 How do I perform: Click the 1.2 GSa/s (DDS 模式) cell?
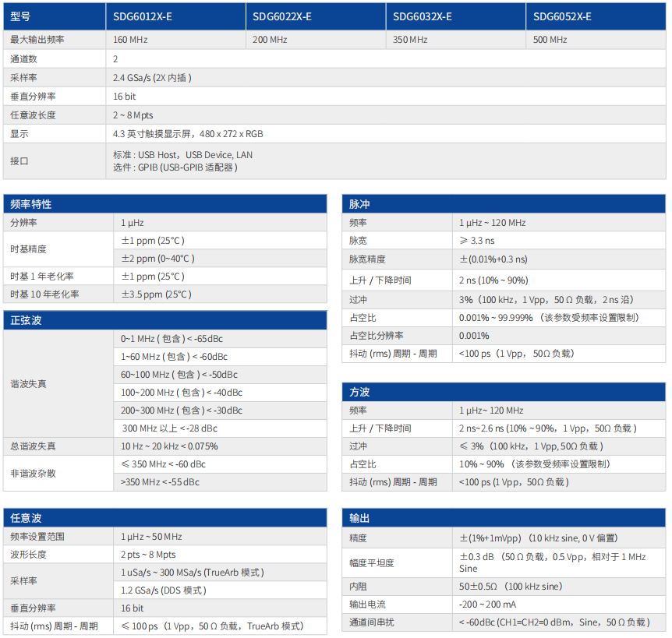(163, 590)
